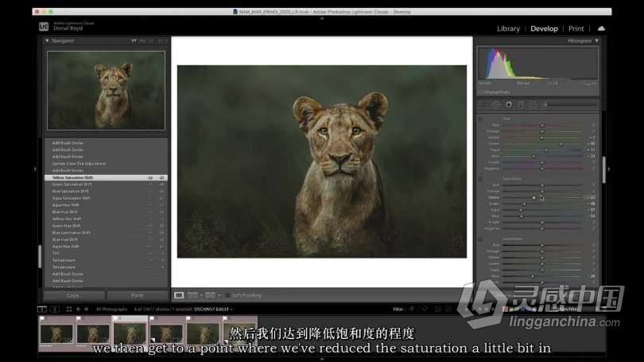Hide the right panel group

[609, 169]
